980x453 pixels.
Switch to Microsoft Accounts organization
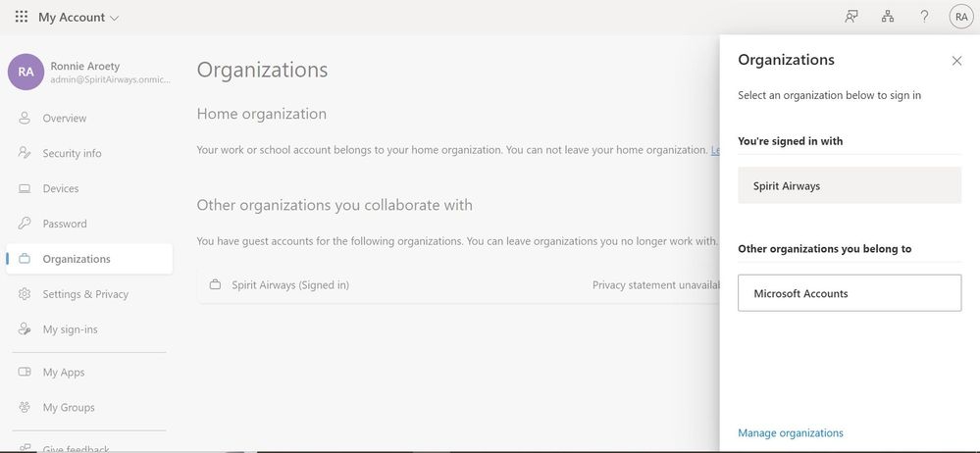pos(850,293)
